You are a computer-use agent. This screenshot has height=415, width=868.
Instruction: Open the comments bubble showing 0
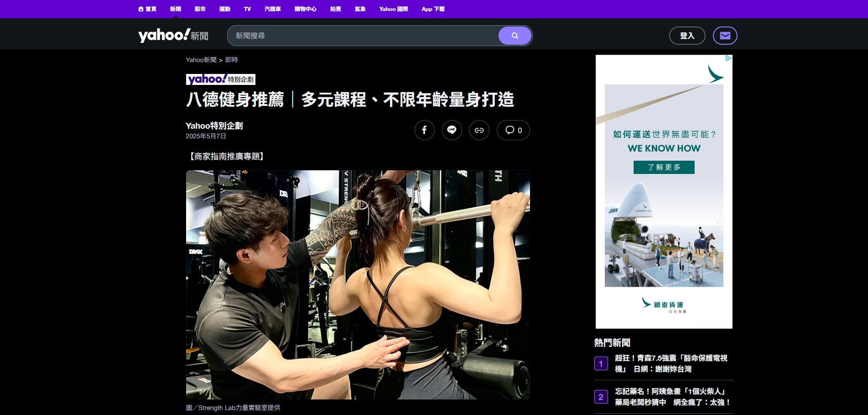(513, 130)
